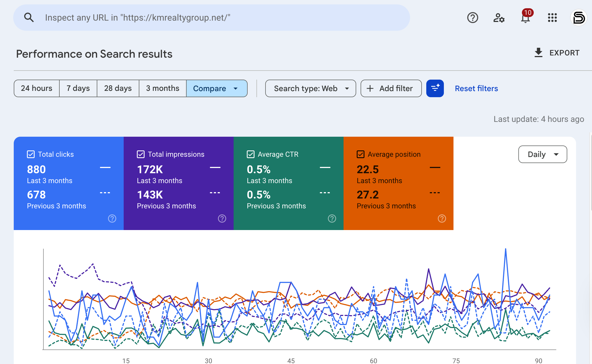The height and width of the screenshot is (364, 592).
Task: Open the Daily granularity dropdown
Action: [543, 154]
